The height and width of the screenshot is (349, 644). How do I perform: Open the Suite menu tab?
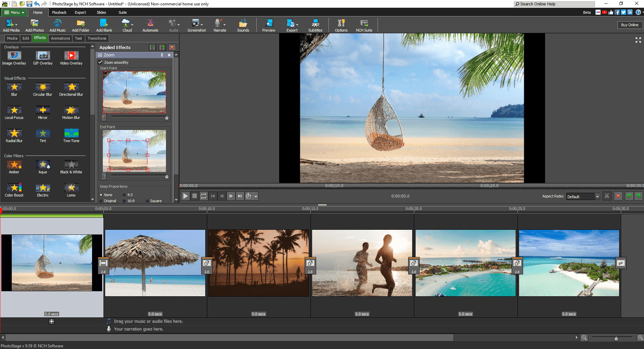(x=123, y=12)
